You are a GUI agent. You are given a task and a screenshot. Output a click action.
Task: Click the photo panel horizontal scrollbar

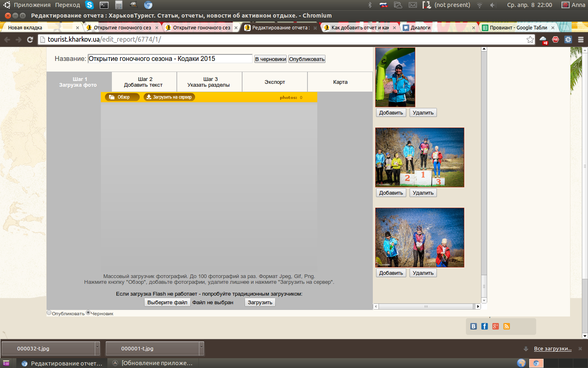[x=426, y=306]
